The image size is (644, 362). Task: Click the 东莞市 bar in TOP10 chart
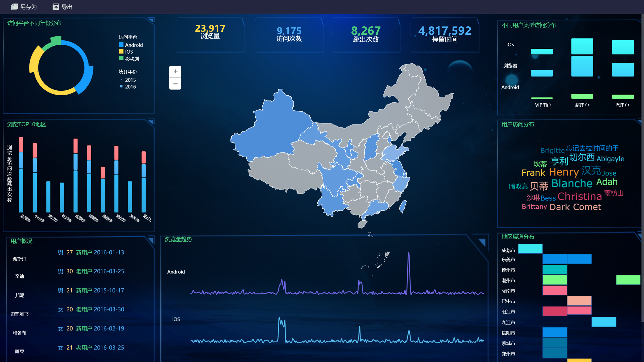(21, 175)
